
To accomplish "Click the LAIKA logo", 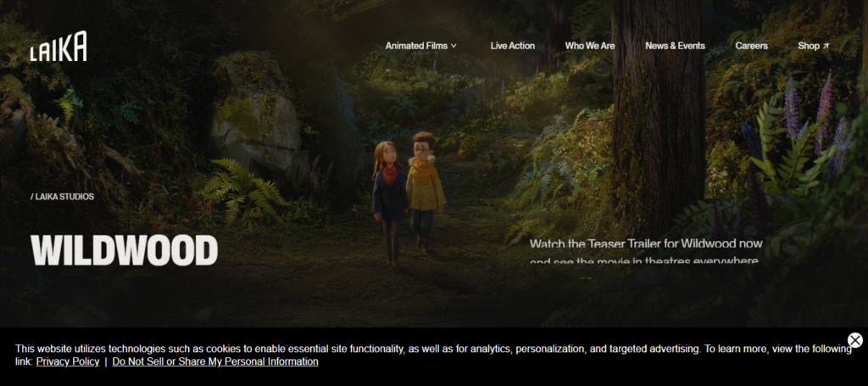I will tap(58, 46).
